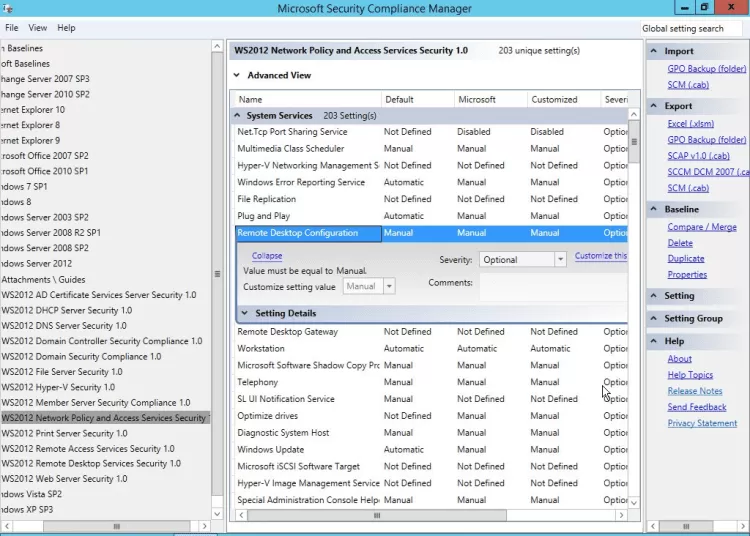Click inside the Comments text box
Viewport: 750px width, 536px height.
[552, 287]
